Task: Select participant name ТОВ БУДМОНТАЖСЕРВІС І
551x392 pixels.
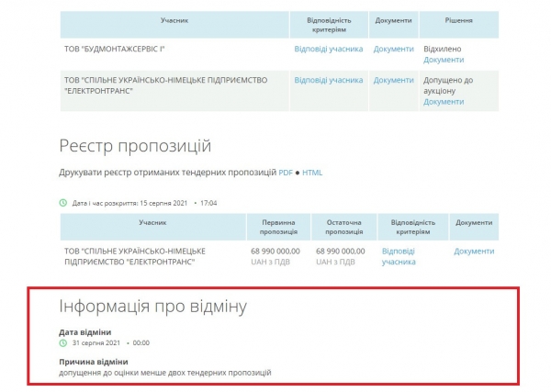Action: [119, 49]
